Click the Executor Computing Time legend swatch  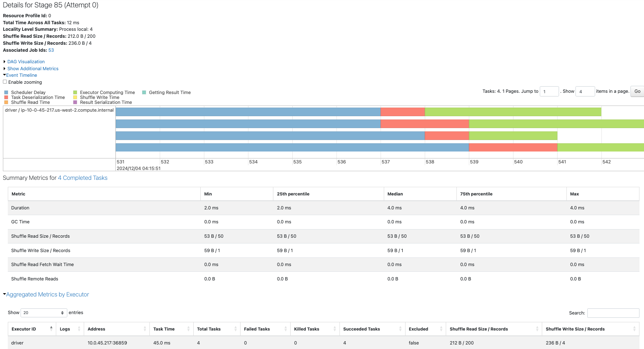[x=75, y=92]
